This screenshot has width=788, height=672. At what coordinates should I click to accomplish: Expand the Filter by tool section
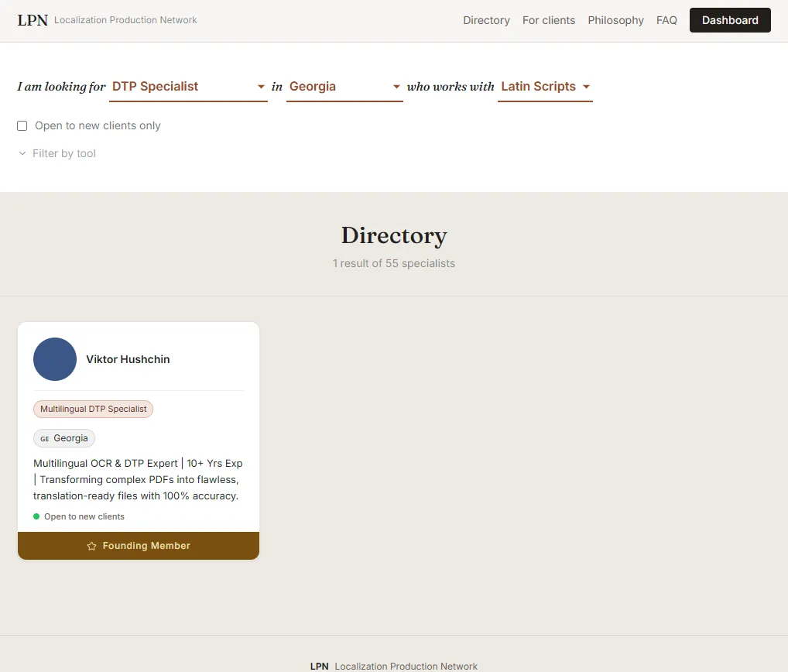pos(57,153)
